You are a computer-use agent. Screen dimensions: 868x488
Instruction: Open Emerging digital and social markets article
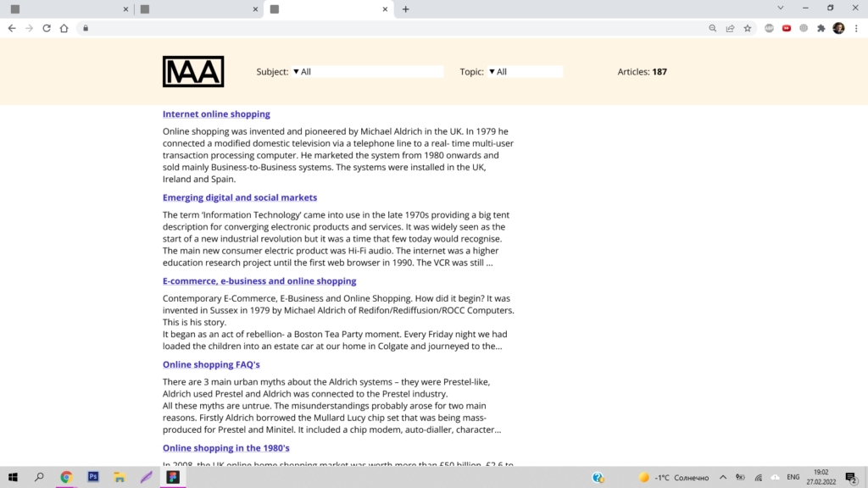(240, 197)
